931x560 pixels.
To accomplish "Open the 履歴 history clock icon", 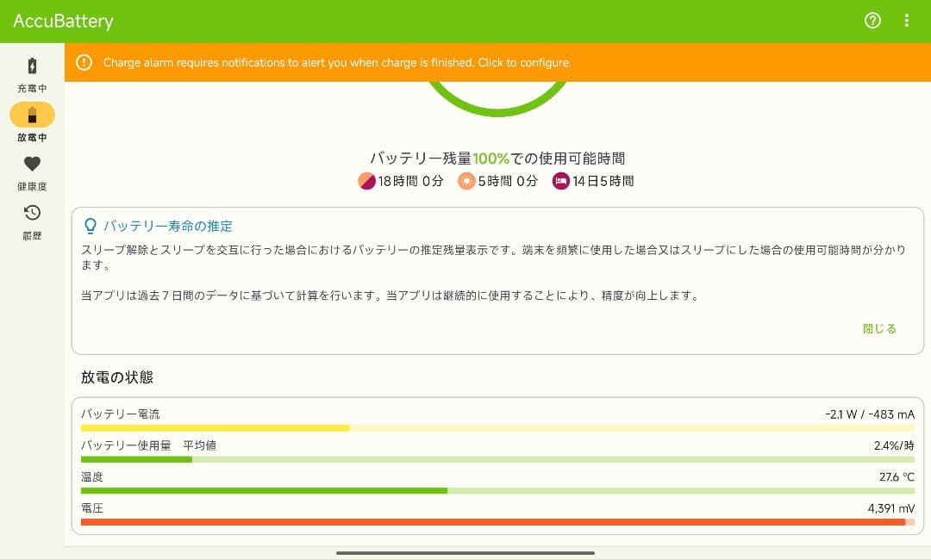I will coord(32,221).
